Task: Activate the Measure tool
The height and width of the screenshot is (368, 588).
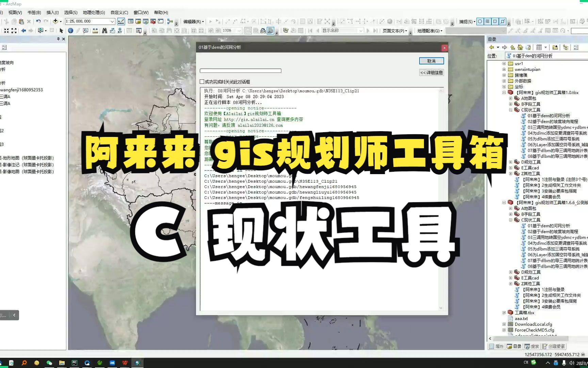Action: tap(95, 31)
